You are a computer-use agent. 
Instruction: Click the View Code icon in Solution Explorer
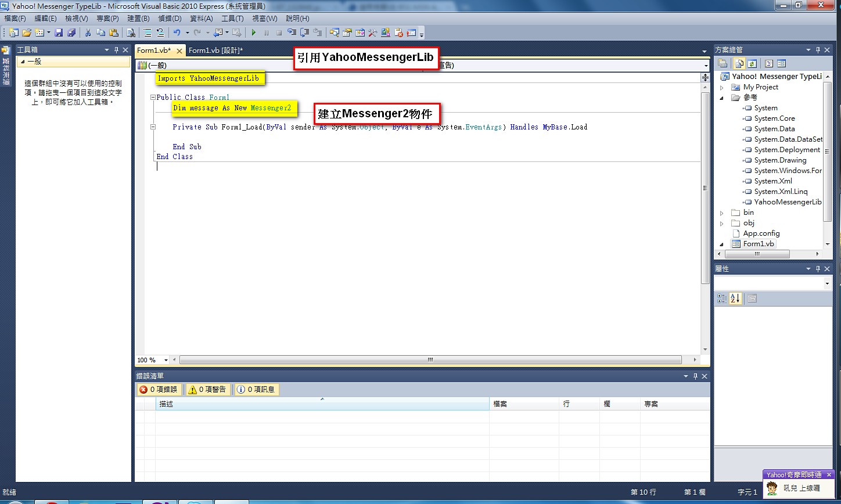point(769,64)
